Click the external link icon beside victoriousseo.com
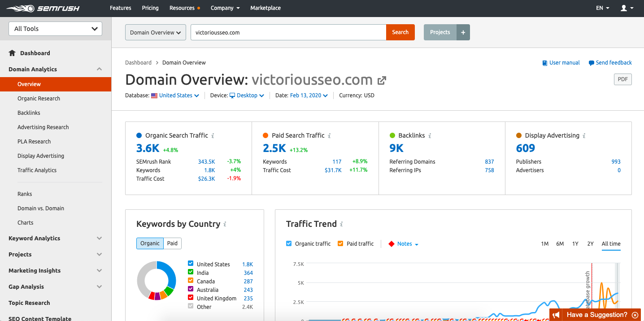 coord(382,81)
